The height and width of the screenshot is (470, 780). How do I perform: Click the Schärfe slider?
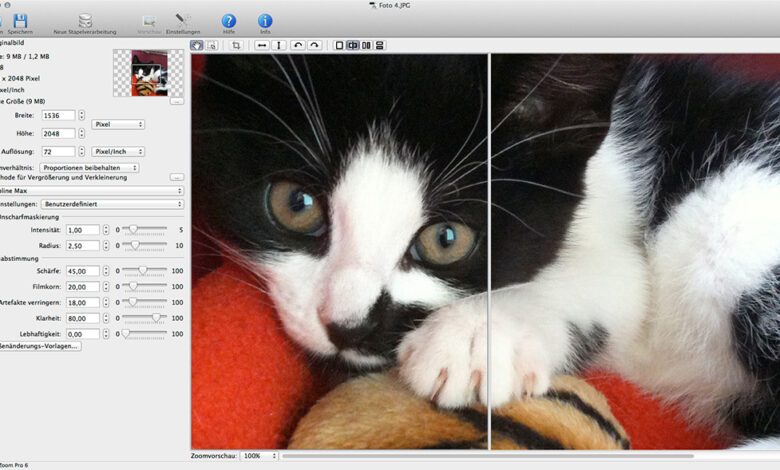click(x=144, y=271)
